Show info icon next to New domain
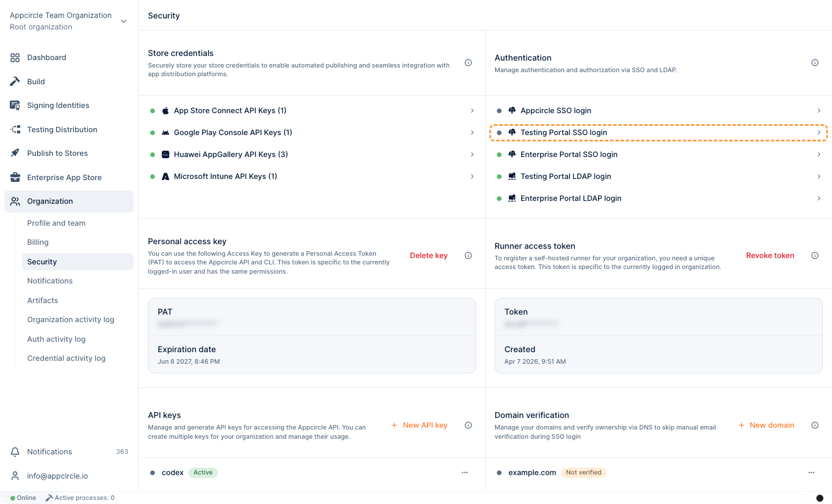This screenshot has width=832, height=504. [815, 425]
